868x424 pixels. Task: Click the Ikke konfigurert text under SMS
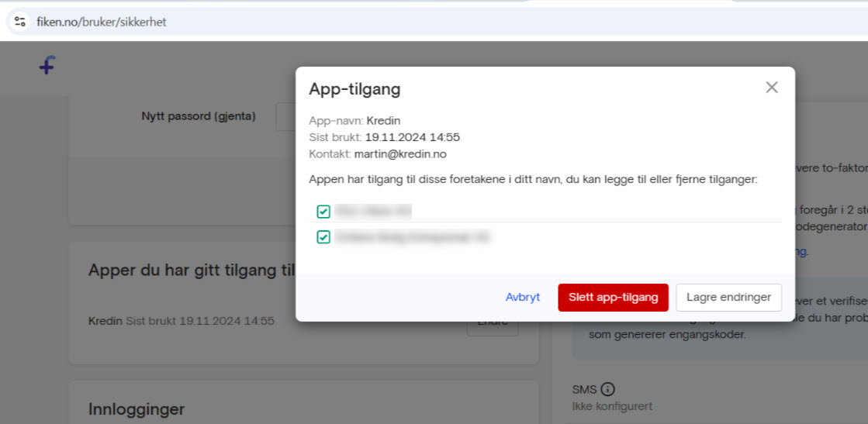612,406
